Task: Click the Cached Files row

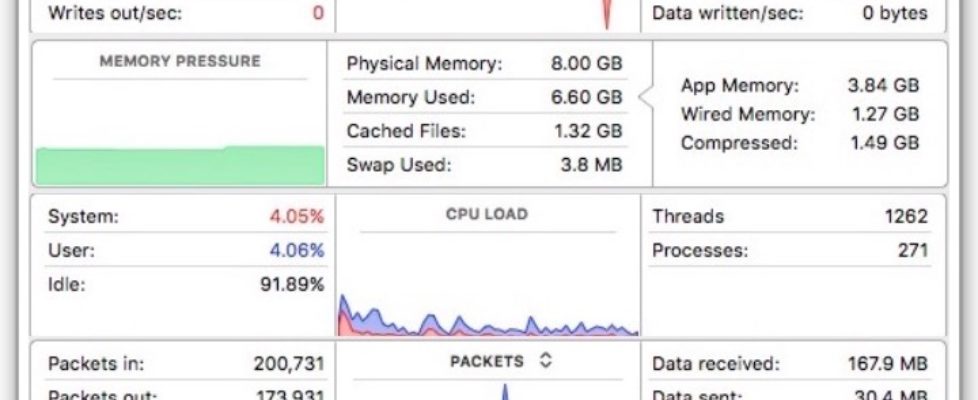Action: (484, 131)
